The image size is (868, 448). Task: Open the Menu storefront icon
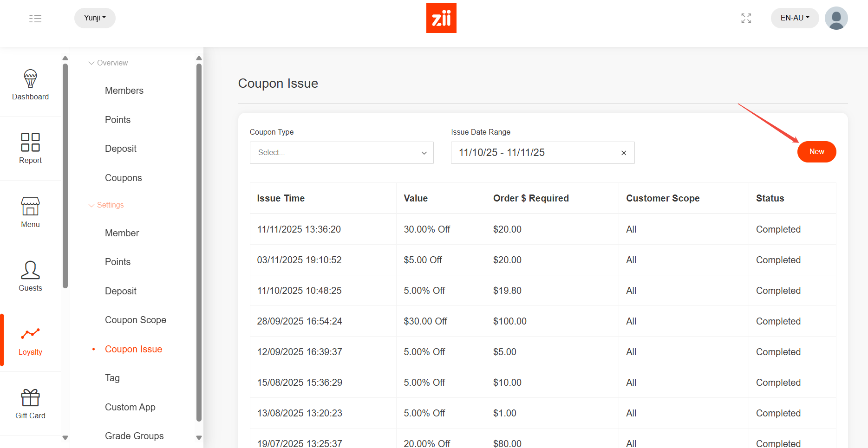click(30, 206)
